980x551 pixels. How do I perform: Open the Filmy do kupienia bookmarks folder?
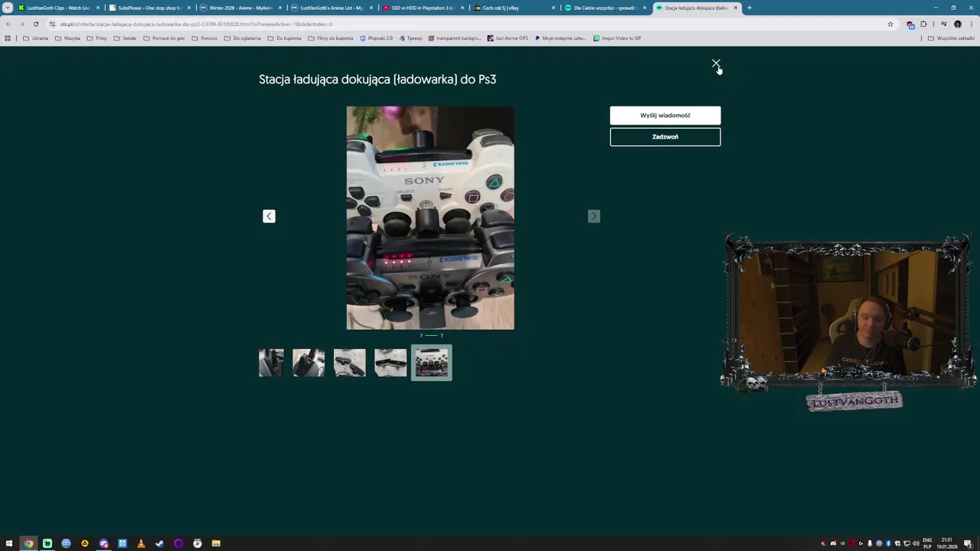[331, 38]
